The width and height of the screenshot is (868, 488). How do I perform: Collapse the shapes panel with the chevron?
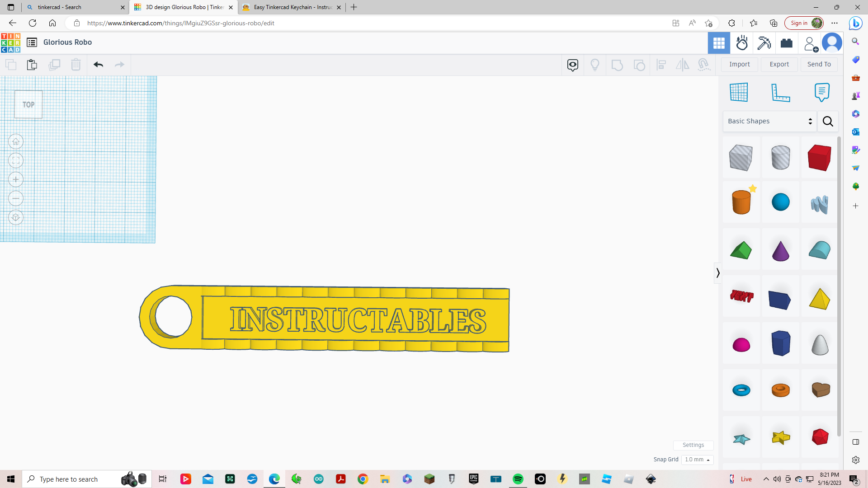[x=718, y=273]
